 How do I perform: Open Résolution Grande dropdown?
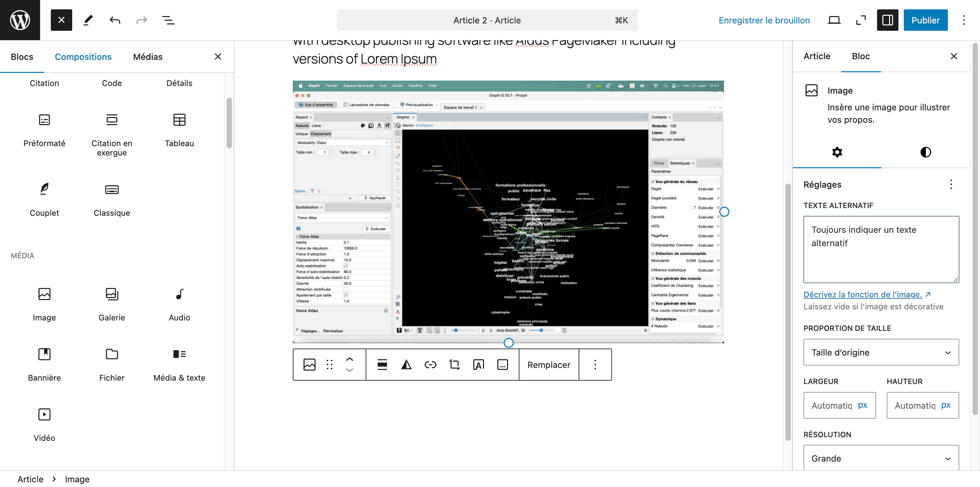point(881,458)
